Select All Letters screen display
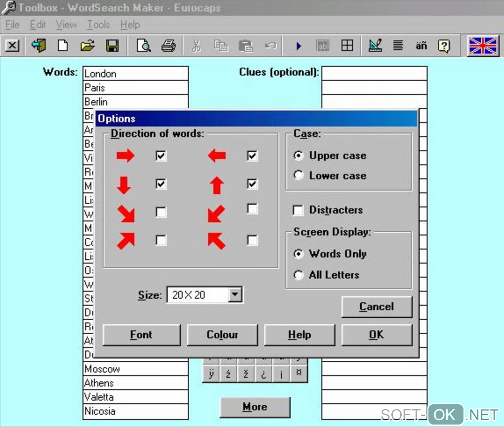 pyautogui.click(x=298, y=275)
